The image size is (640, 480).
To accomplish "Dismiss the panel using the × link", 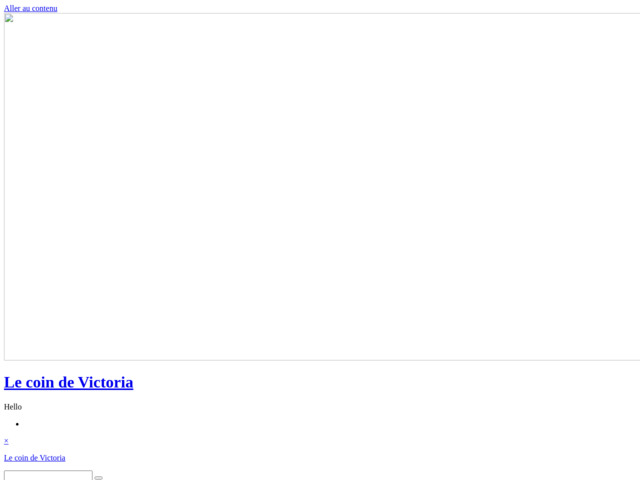I will (x=6, y=441).
